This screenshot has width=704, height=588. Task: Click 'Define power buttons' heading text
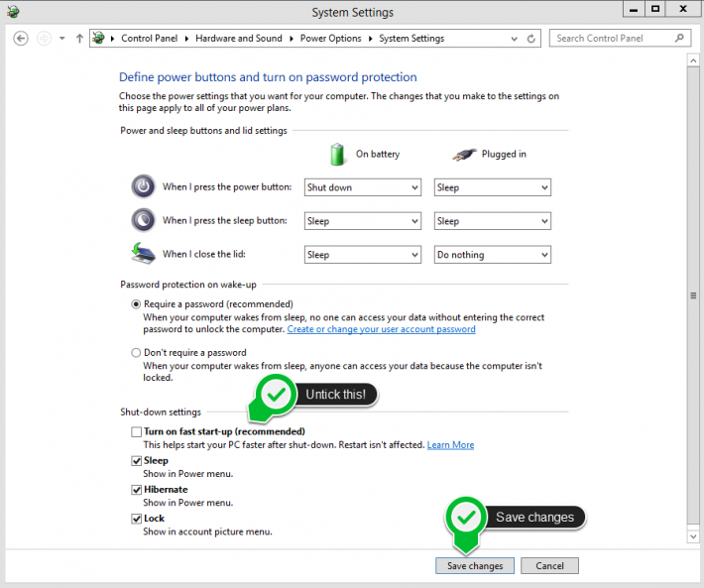[x=268, y=77]
